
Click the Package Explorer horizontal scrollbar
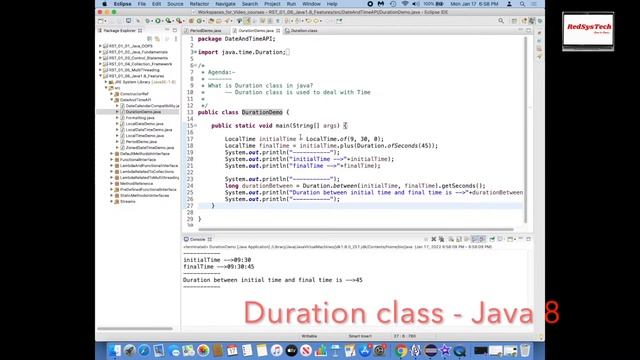coord(135,329)
